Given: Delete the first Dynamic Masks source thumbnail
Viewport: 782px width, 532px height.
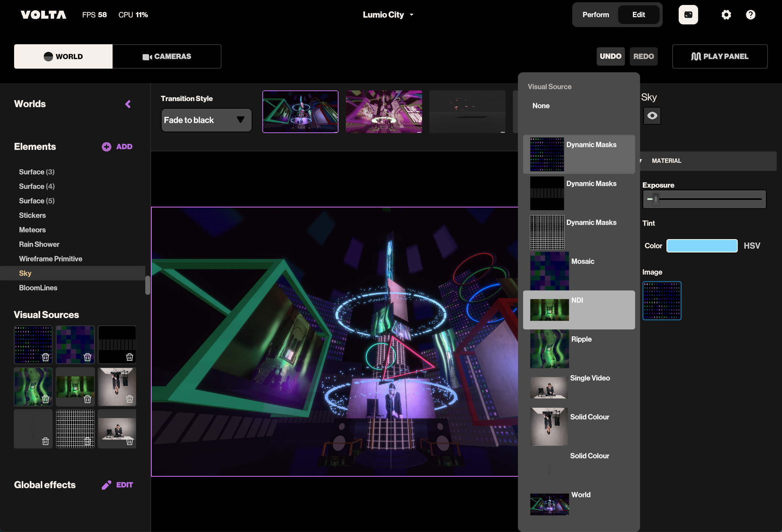Looking at the screenshot, I should 45,357.
